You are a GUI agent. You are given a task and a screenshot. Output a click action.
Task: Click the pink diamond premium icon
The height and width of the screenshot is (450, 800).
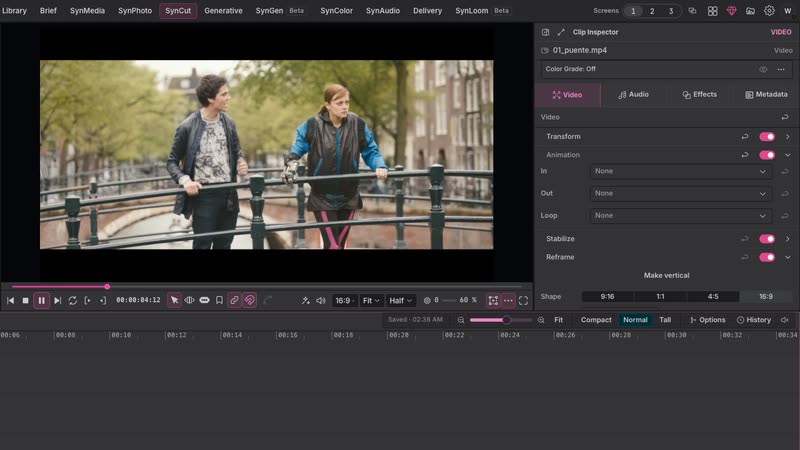pos(731,11)
